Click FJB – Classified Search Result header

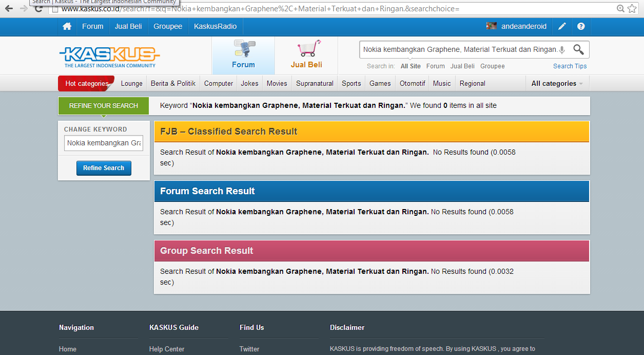[372, 132]
